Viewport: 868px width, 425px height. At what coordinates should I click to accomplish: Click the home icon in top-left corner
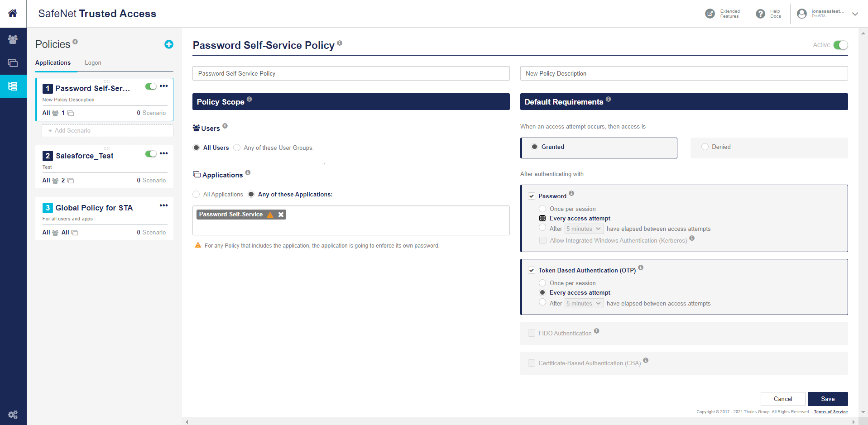click(x=13, y=13)
